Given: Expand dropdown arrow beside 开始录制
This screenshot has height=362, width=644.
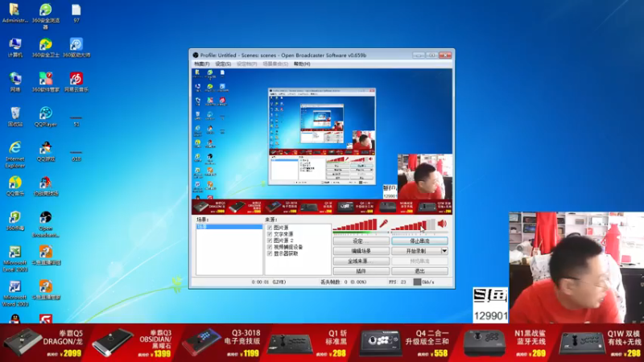Looking at the screenshot, I should click(x=444, y=251).
